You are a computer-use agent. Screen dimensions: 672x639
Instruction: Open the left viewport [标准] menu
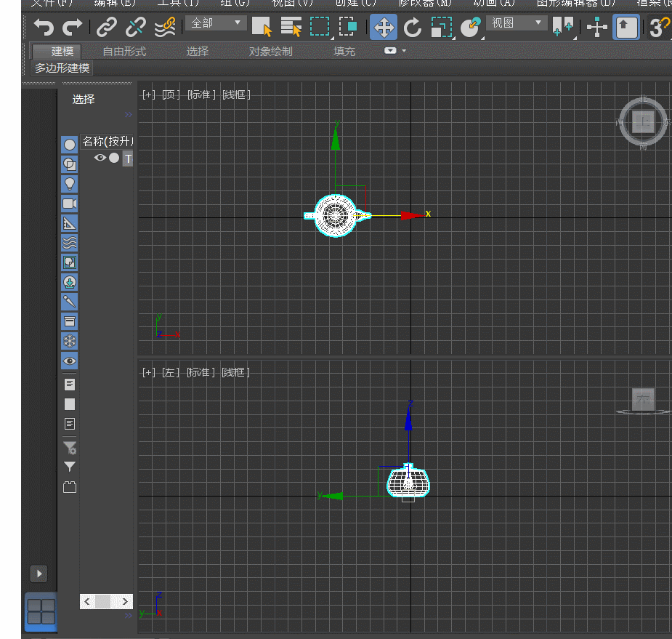(x=201, y=372)
